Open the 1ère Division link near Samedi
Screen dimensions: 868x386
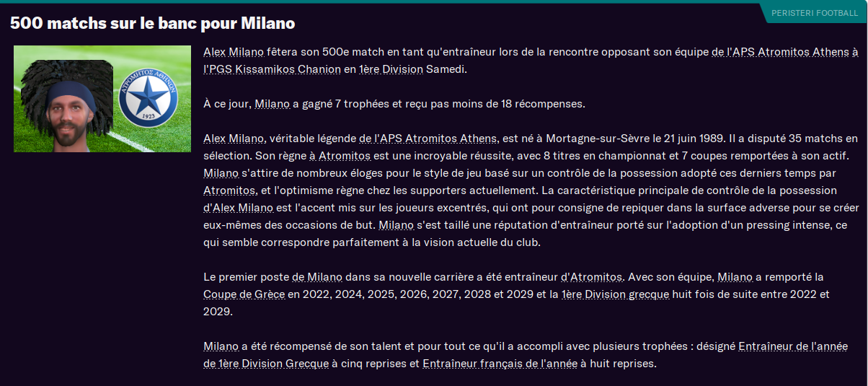(x=391, y=69)
